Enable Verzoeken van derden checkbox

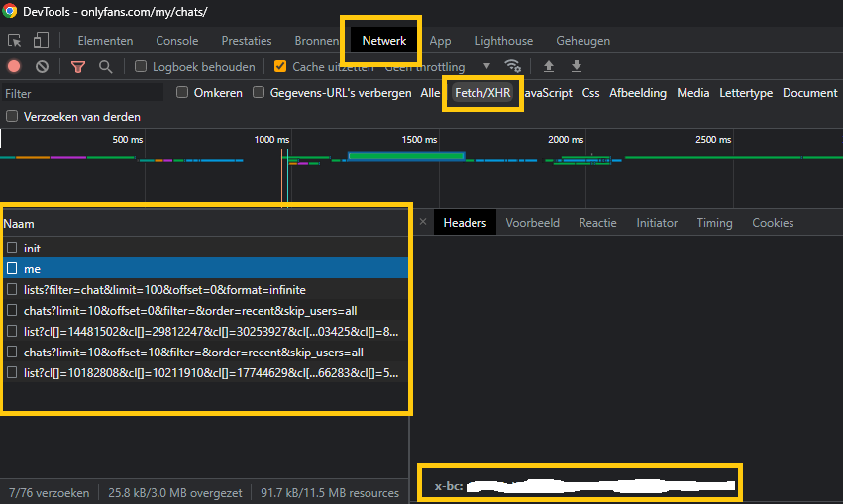[x=12, y=117]
